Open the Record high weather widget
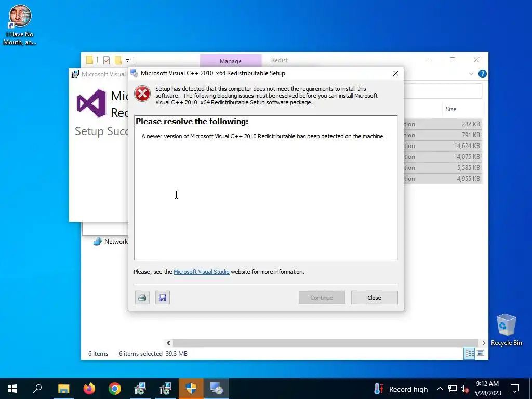The image size is (532, 399). (x=401, y=389)
